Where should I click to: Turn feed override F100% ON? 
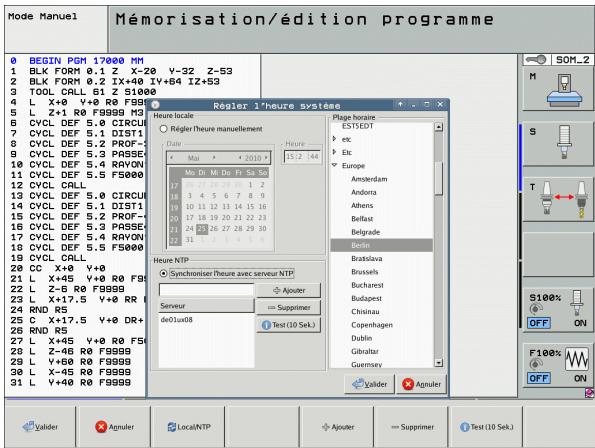[x=580, y=378]
